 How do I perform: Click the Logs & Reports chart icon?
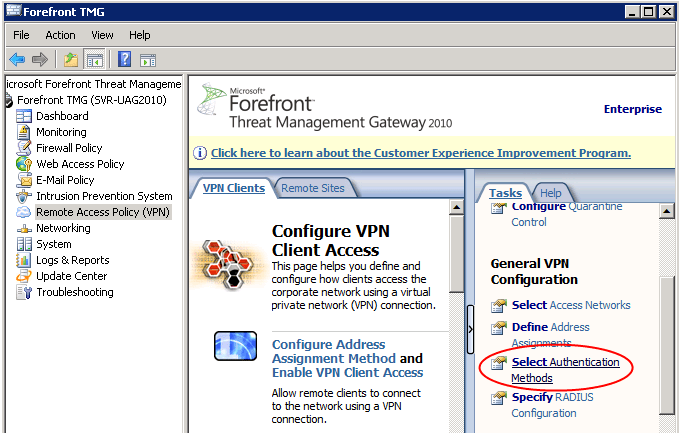tap(23, 260)
